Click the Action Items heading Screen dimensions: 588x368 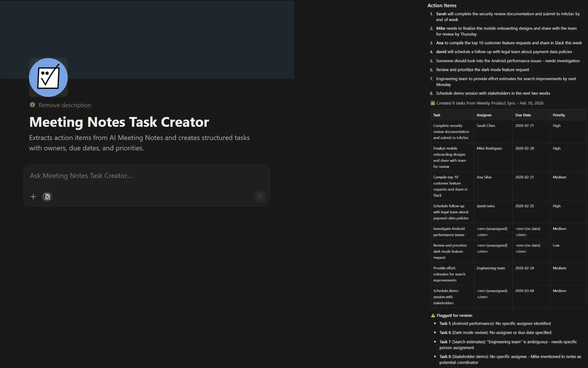pos(442,5)
